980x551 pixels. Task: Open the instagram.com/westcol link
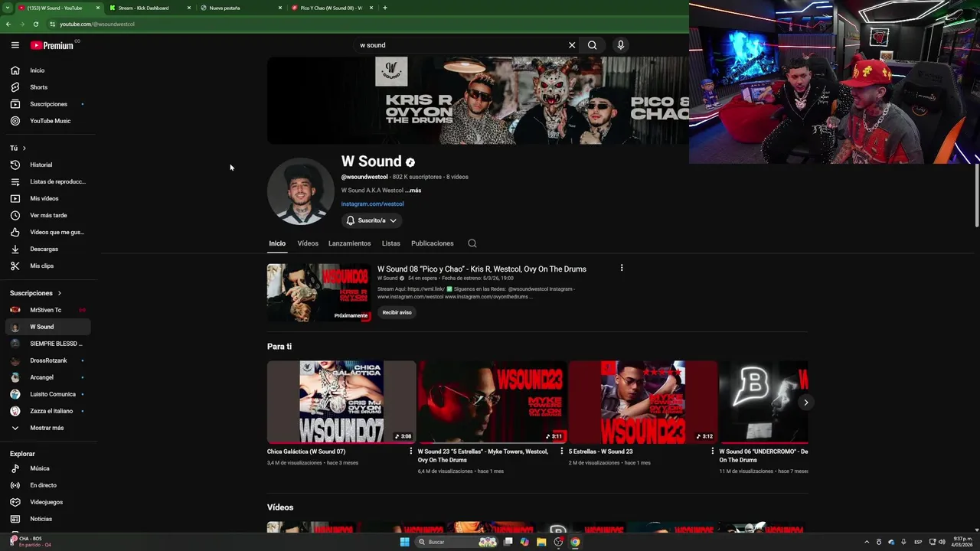[373, 204]
